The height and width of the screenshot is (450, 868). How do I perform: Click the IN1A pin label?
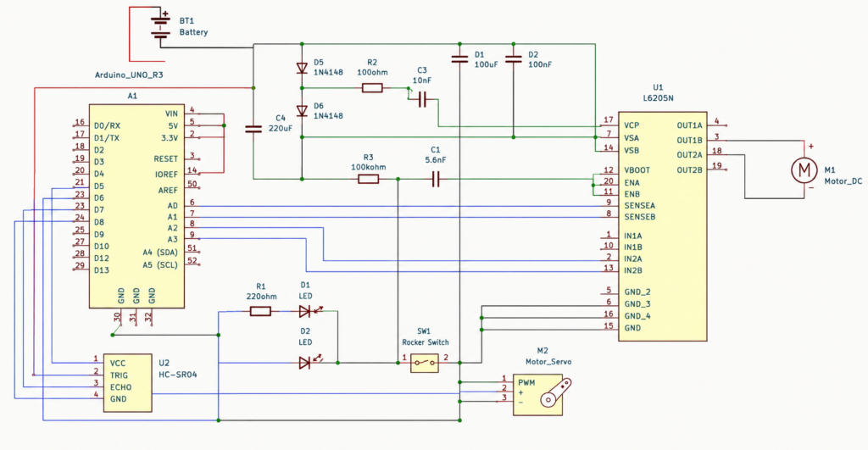tap(632, 236)
